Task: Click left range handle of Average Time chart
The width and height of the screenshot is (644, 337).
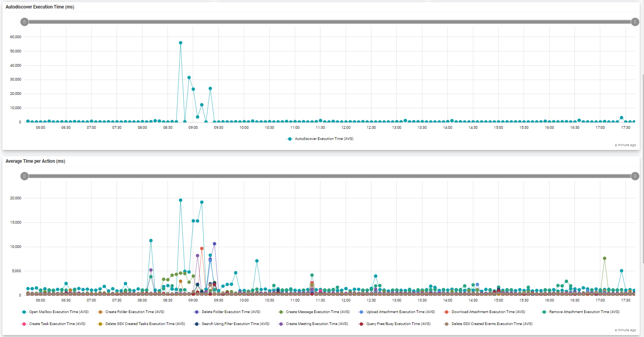Action: point(24,176)
